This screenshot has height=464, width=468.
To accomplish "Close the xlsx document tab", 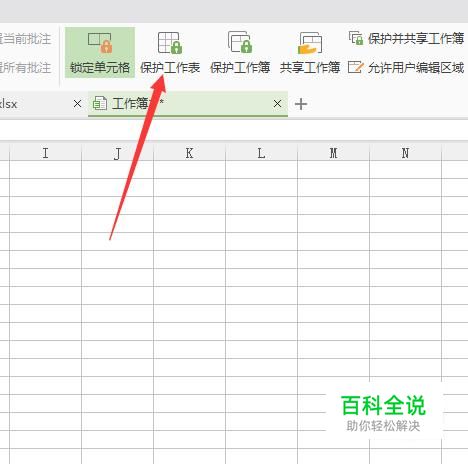I will click(77, 104).
